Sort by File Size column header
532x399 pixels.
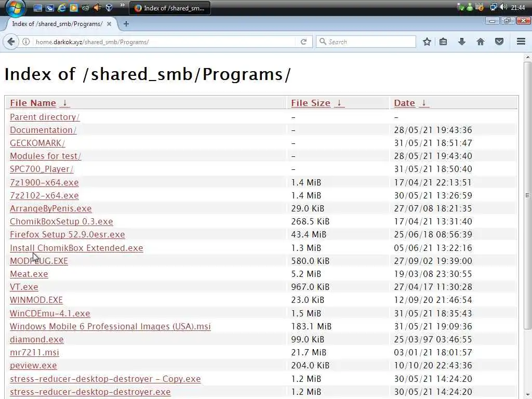click(x=311, y=103)
